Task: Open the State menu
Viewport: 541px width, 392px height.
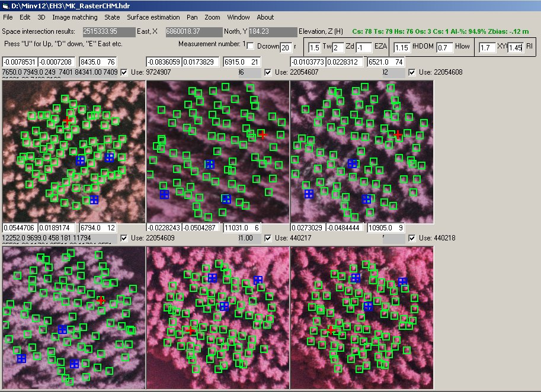Action: click(112, 17)
